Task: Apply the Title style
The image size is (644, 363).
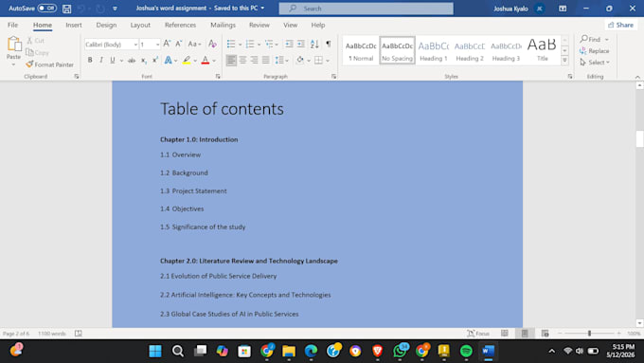Action: [542, 50]
